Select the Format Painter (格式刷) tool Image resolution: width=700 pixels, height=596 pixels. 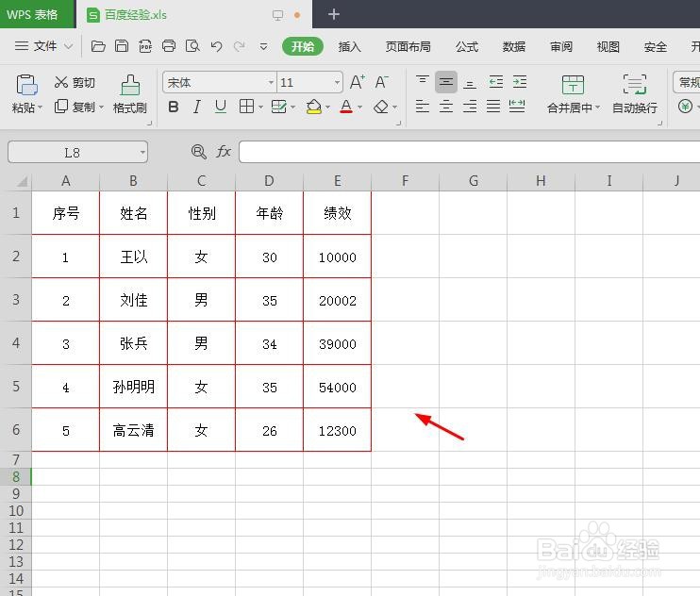pos(130,94)
